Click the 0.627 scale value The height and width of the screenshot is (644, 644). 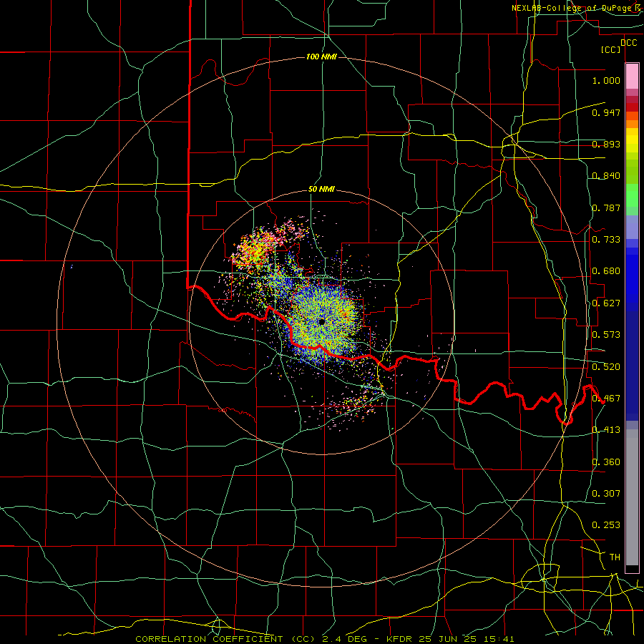tap(606, 303)
